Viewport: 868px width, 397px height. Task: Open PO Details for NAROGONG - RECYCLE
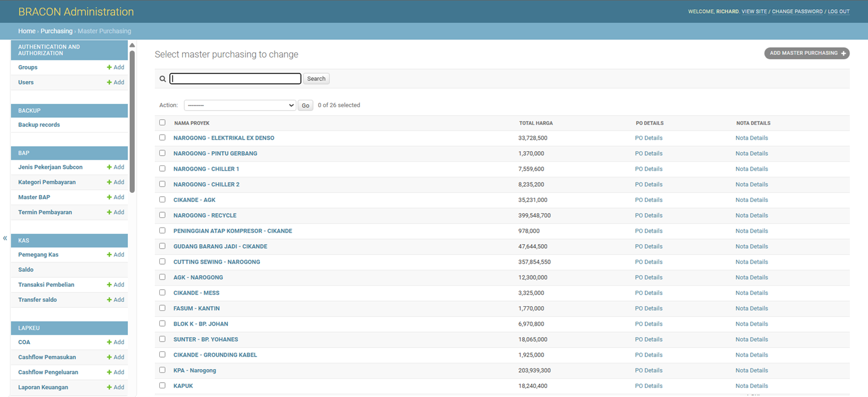(649, 216)
